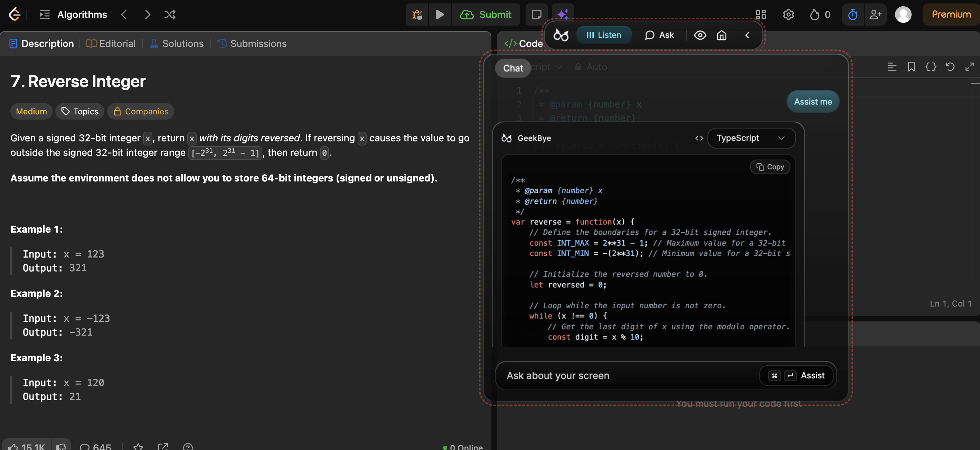
Task: Toggle the GeekBye eye visibility icon
Action: (x=700, y=35)
